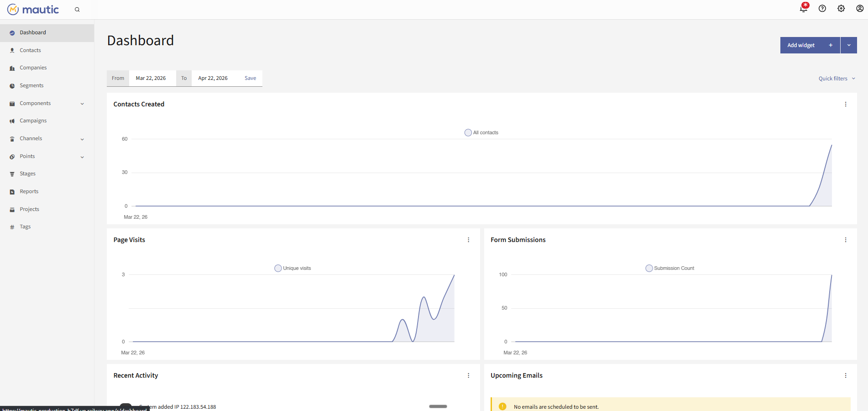Open the user account icon
This screenshot has height=411, width=868.
point(860,9)
